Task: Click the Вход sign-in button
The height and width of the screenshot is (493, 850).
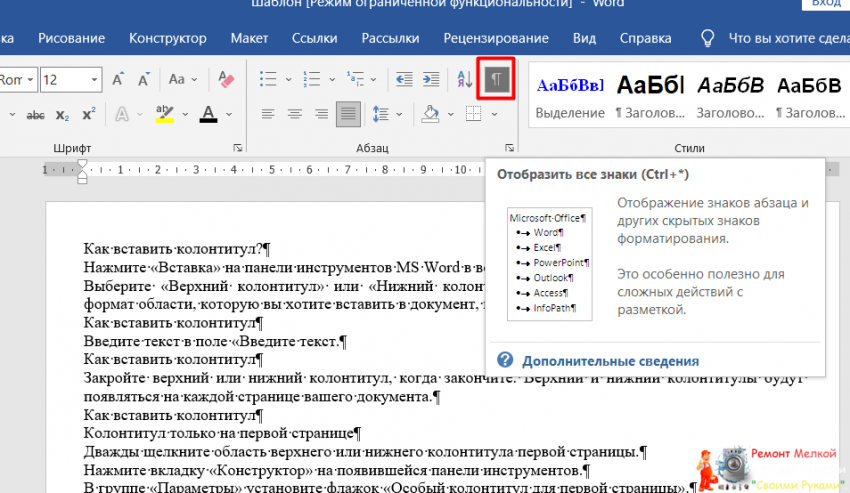Action: click(825, 5)
